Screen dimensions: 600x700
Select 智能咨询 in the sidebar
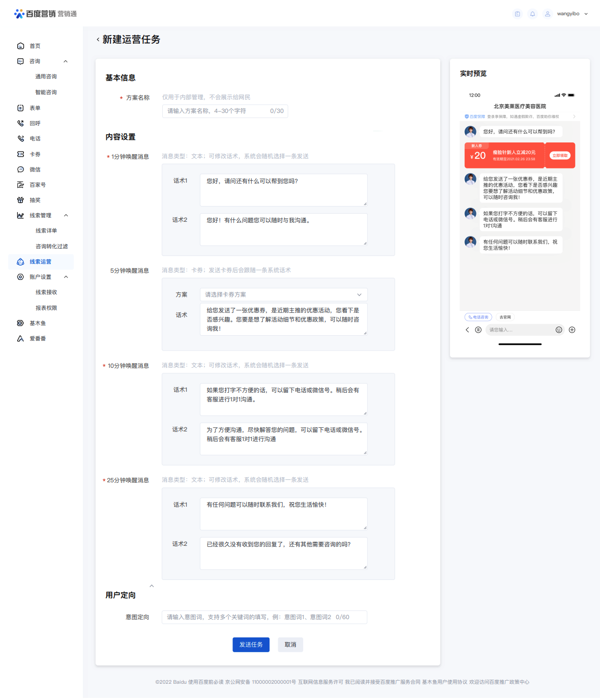pyautogui.click(x=46, y=92)
